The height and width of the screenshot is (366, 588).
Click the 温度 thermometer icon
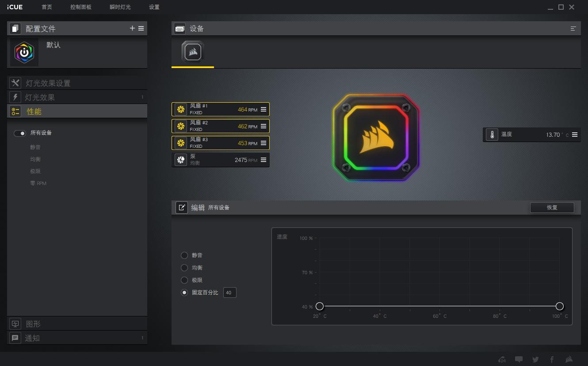tap(492, 135)
